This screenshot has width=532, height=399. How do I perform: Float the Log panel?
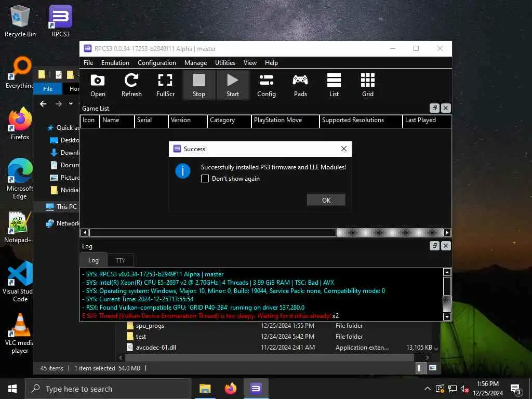434,246
